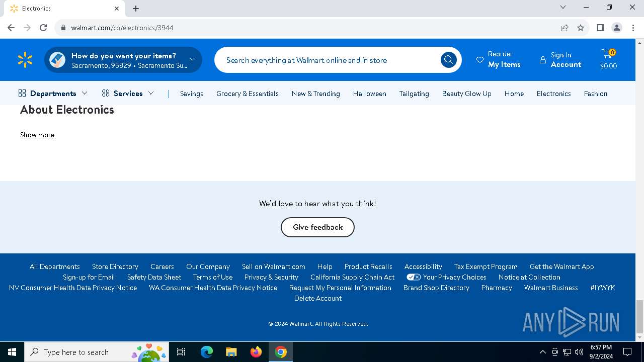Open the Halloween nav item

[x=370, y=94]
